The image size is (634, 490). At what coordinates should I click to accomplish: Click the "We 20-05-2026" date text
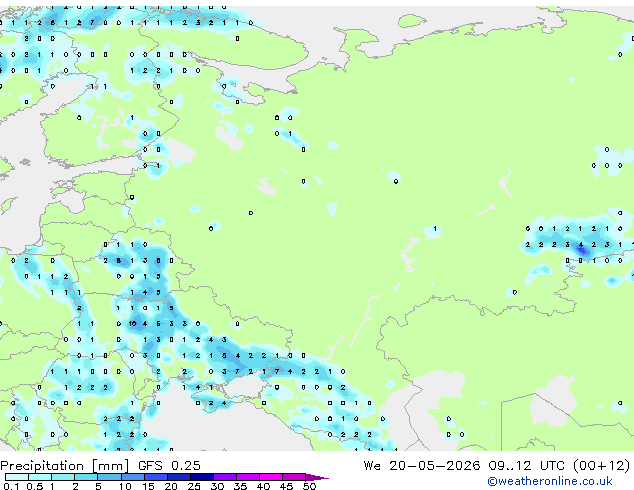coord(422,466)
